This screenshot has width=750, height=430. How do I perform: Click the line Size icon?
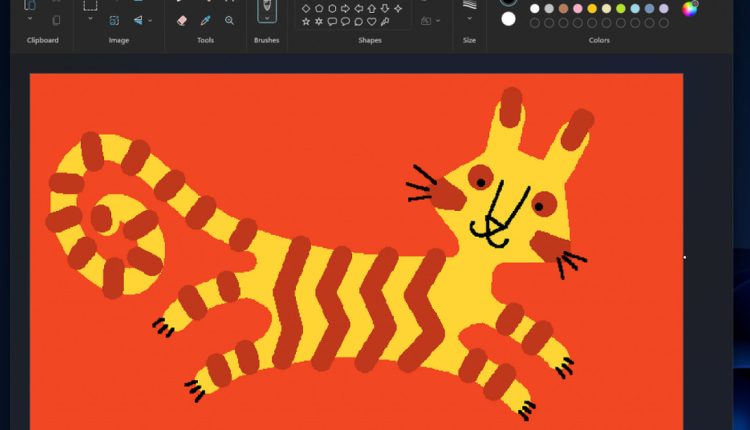pyautogui.click(x=470, y=5)
